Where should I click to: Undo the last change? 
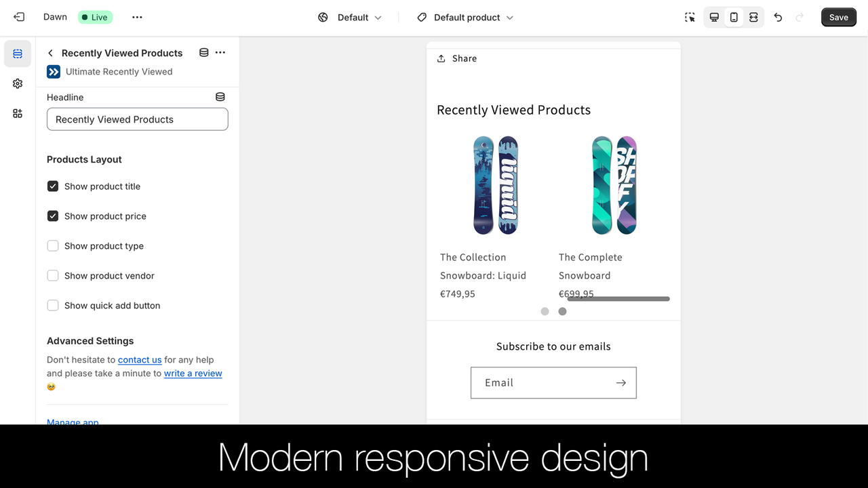(778, 17)
